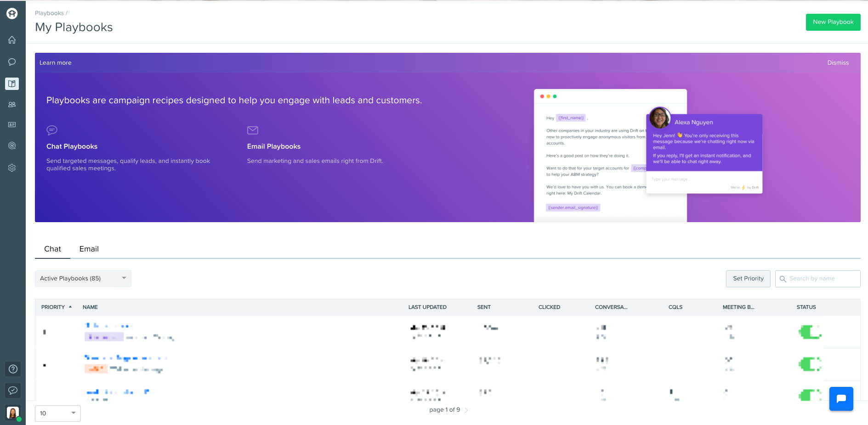This screenshot has height=425, width=868.
Task: Open the first playbook row name
Action: [x=109, y=325]
